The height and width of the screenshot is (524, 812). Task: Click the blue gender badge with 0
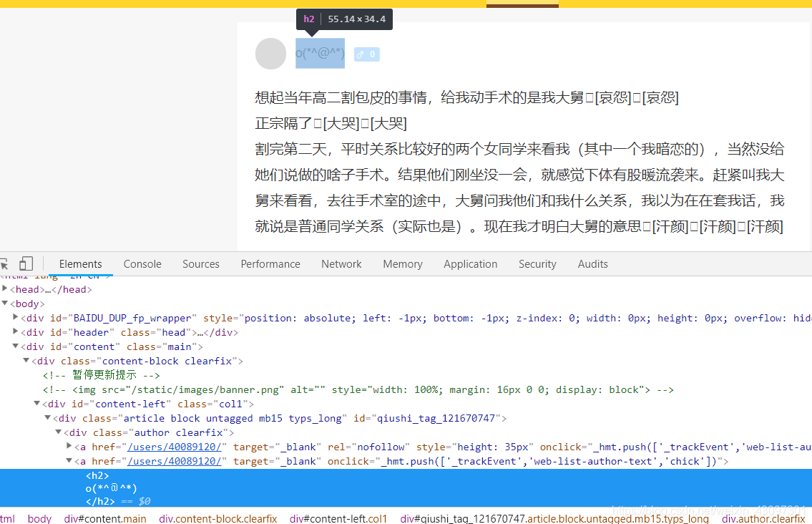coord(366,54)
